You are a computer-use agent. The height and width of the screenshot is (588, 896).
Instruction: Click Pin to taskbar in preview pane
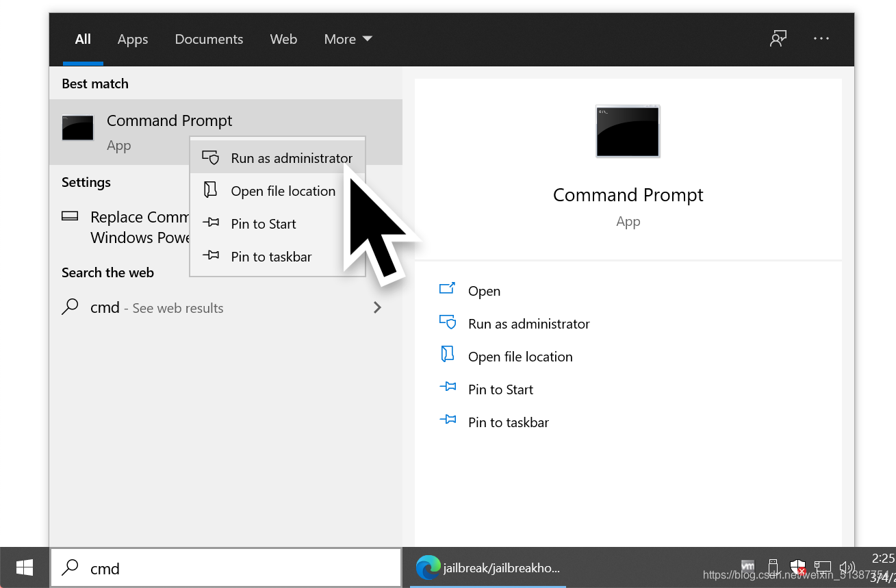(509, 422)
